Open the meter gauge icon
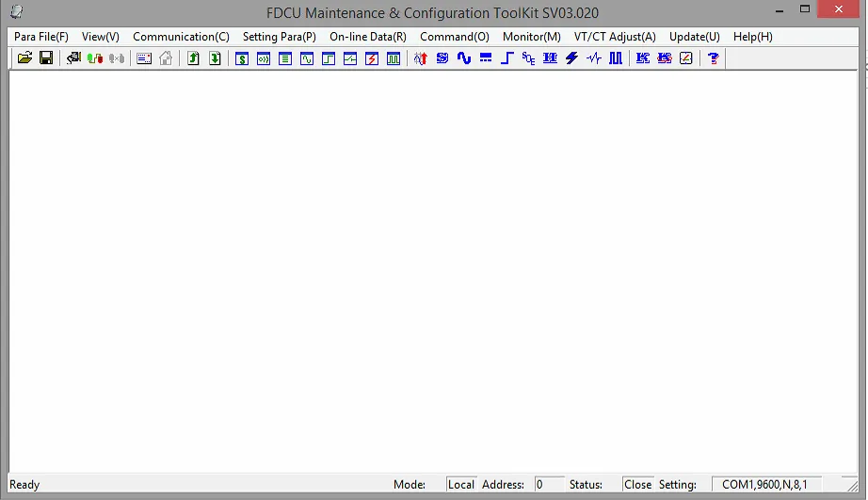Viewport: 868px width, 500px height. coord(686,58)
